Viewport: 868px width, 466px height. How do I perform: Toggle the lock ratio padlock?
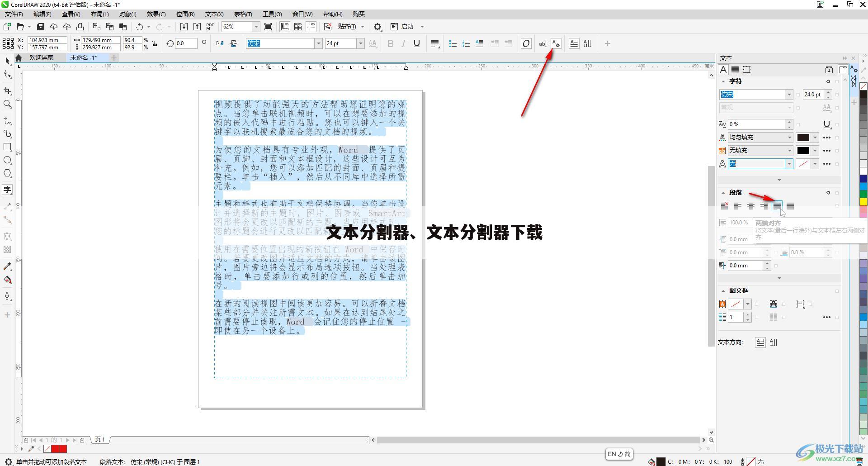click(x=155, y=43)
